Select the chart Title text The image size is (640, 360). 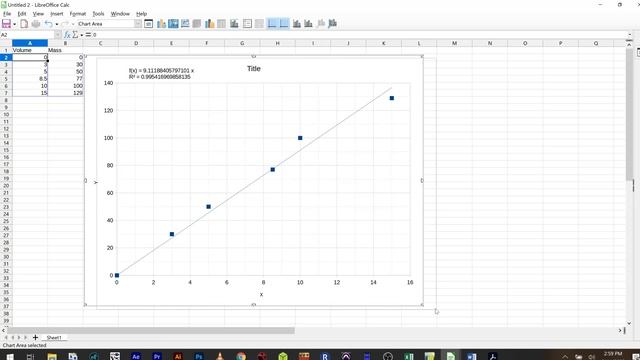(x=253, y=69)
